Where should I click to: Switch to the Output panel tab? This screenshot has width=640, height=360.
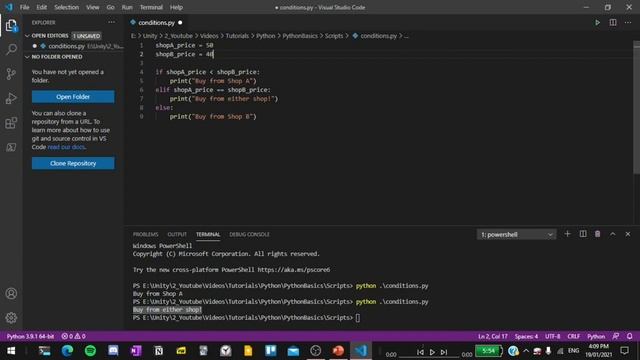[x=177, y=234]
